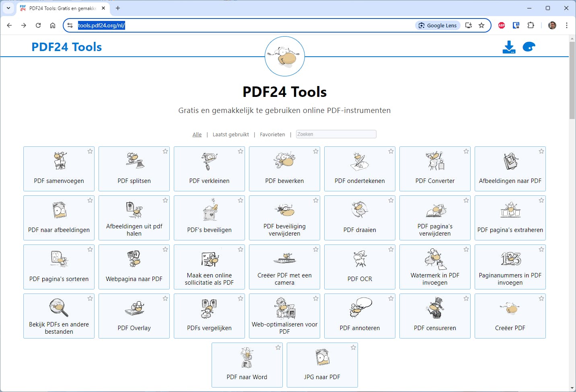576x392 pixels.
Task: Open the PDF samenvoegen tool icon
Action: pos(60,161)
